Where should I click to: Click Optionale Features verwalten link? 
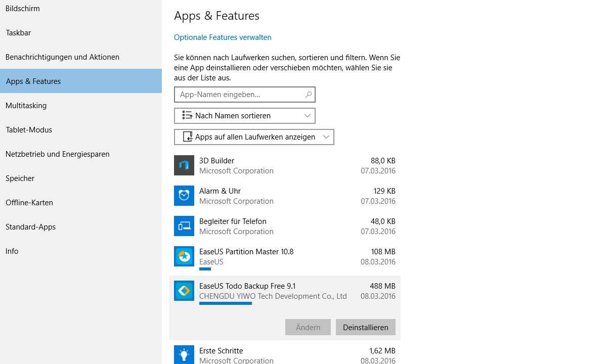[x=223, y=37]
